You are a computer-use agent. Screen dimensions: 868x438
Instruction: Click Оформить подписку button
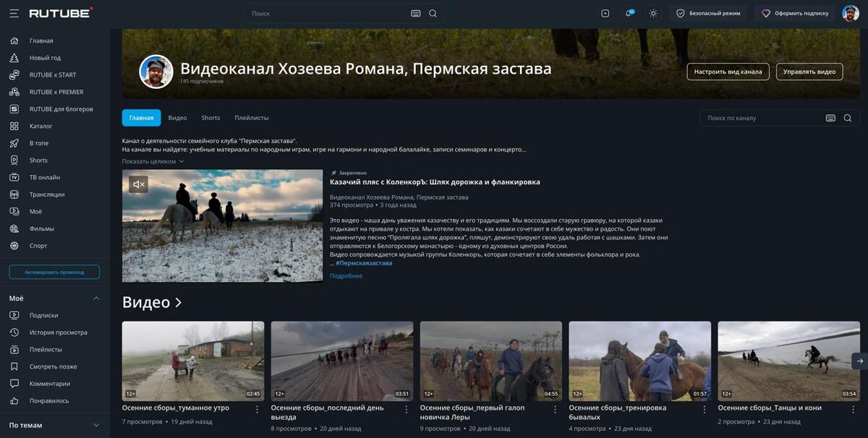pyautogui.click(x=795, y=13)
